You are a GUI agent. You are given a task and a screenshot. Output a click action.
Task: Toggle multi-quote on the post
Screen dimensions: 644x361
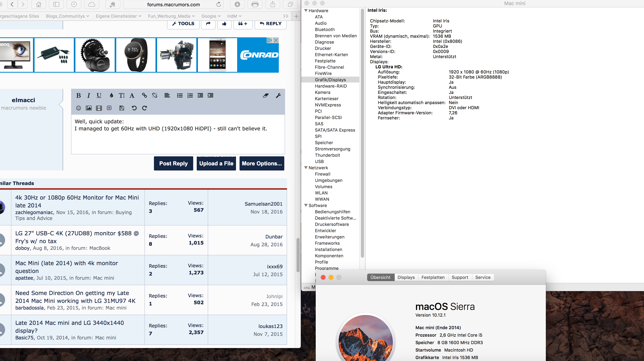click(x=242, y=24)
